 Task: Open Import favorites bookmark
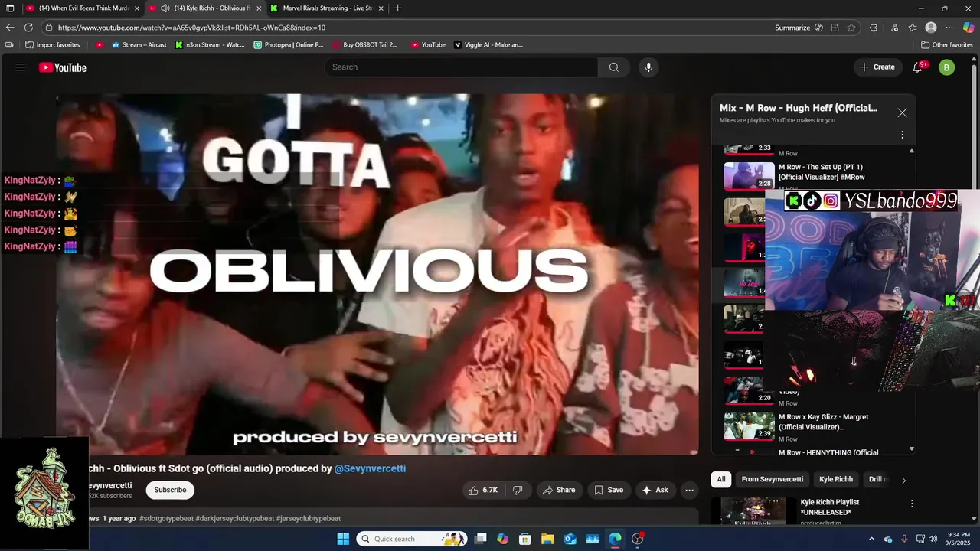53,45
